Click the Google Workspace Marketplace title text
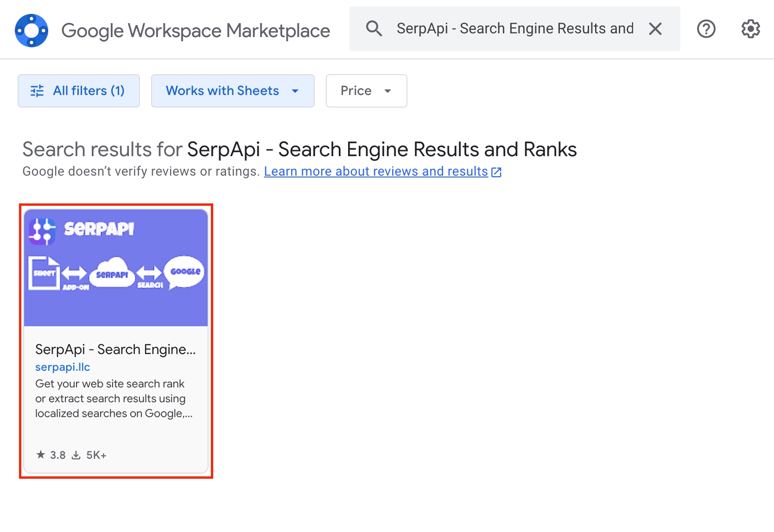 click(196, 31)
